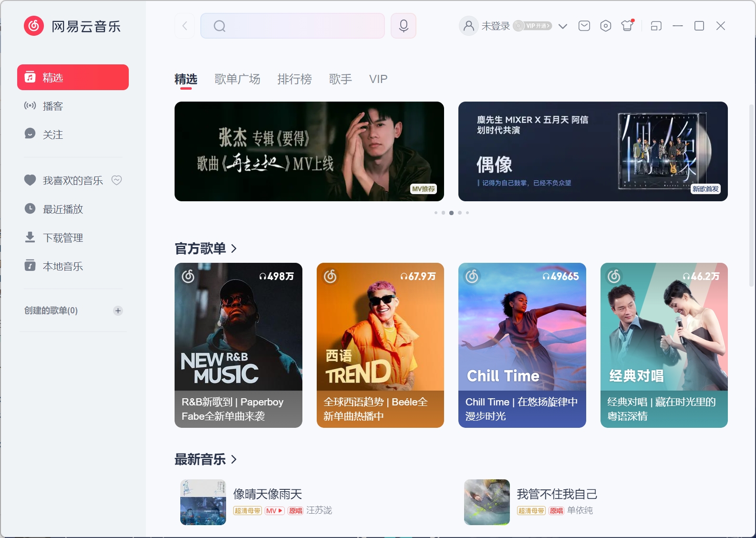Switch to 精选 top tab
Screen dimensions: 756x538
pyautogui.click(x=186, y=79)
